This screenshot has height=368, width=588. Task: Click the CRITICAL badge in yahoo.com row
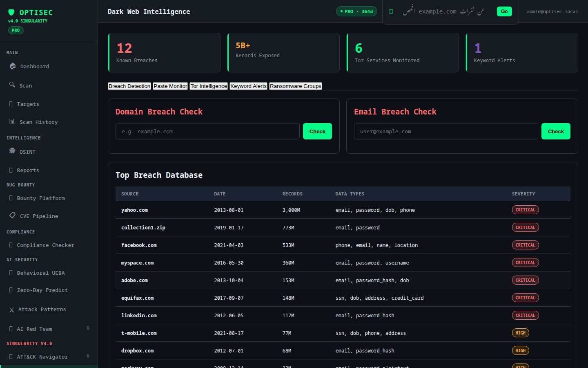click(x=526, y=210)
